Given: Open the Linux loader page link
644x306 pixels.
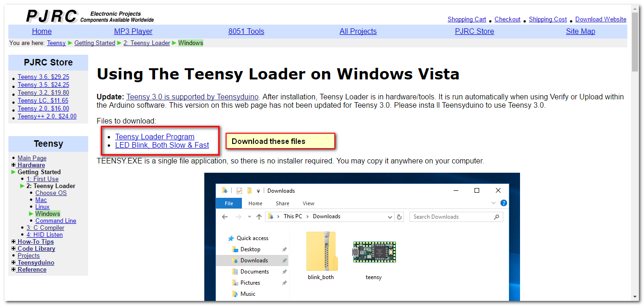Looking at the screenshot, I should pyautogui.click(x=42, y=207).
